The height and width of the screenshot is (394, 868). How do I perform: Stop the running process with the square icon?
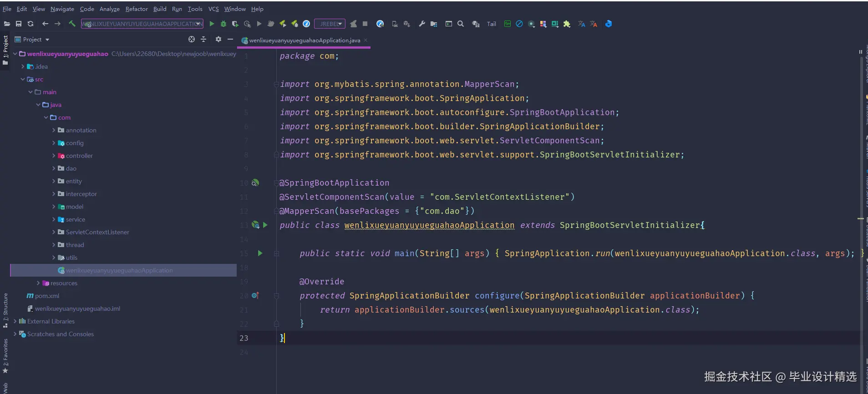pos(365,24)
